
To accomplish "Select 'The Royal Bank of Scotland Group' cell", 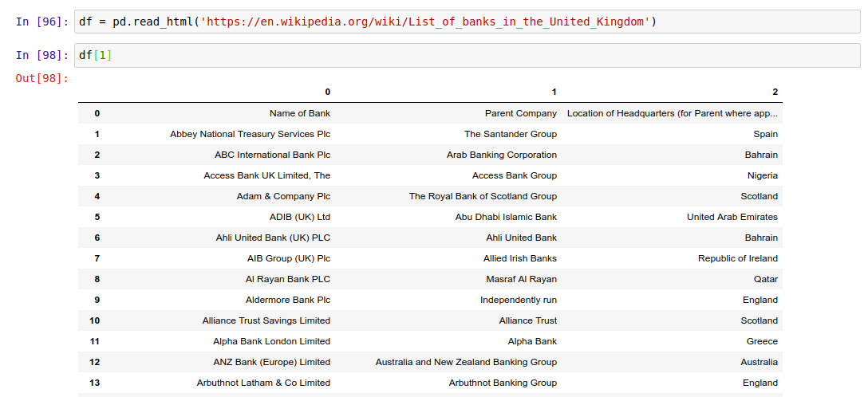I will (483, 196).
